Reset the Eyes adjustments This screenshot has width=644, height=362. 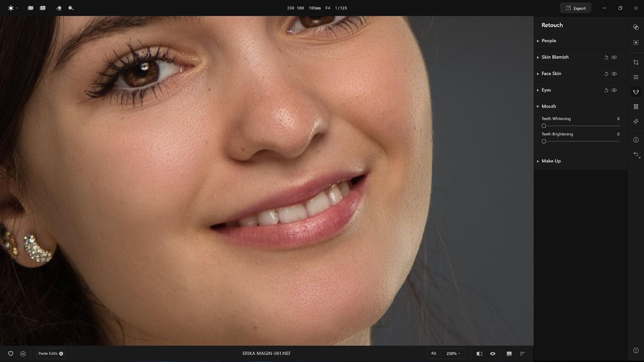tap(606, 90)
